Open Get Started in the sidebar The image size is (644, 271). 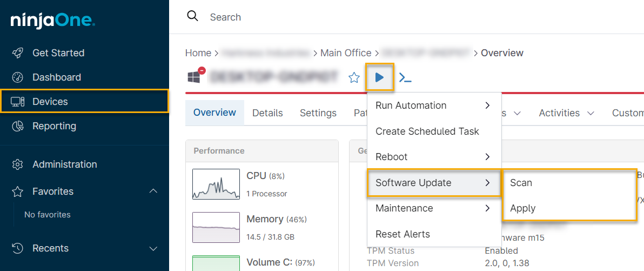point(58,53)
